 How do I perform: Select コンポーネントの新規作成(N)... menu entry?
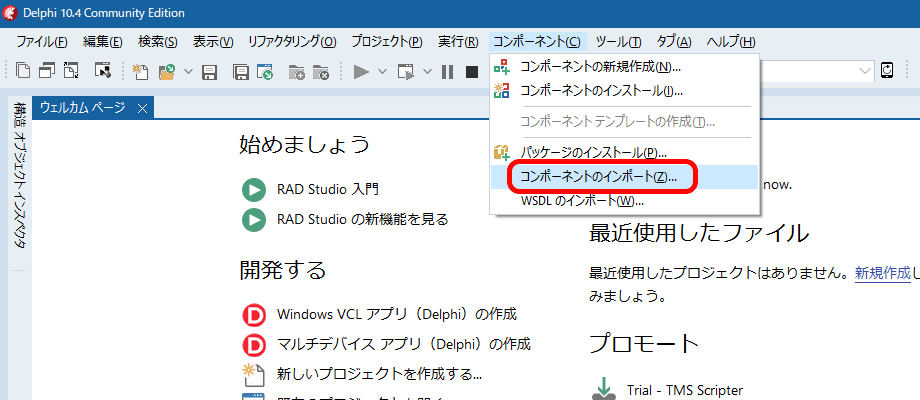(625, 66)
